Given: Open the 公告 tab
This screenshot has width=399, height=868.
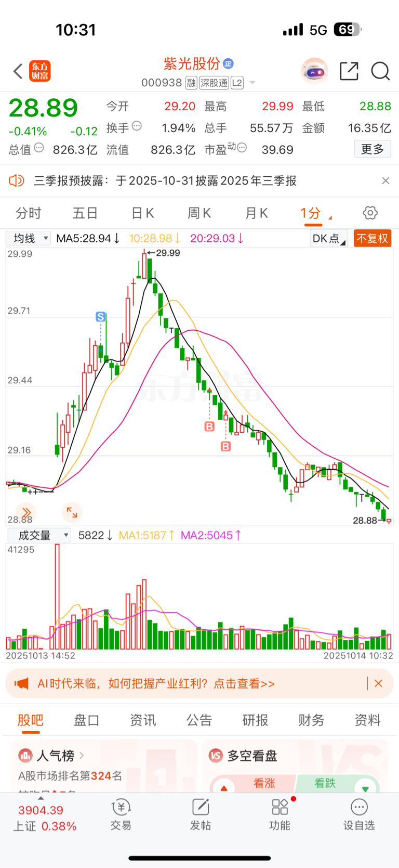Looking at the screenshot, I should 199,720.
